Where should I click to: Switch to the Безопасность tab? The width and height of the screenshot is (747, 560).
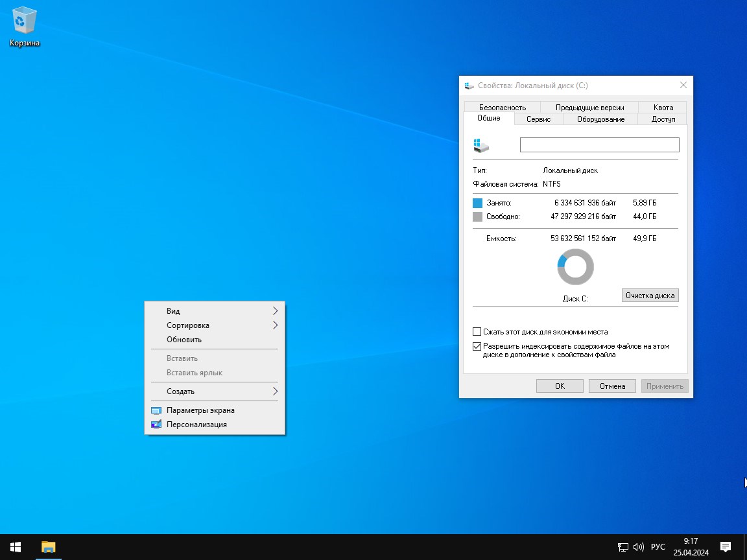coord(502,108)
